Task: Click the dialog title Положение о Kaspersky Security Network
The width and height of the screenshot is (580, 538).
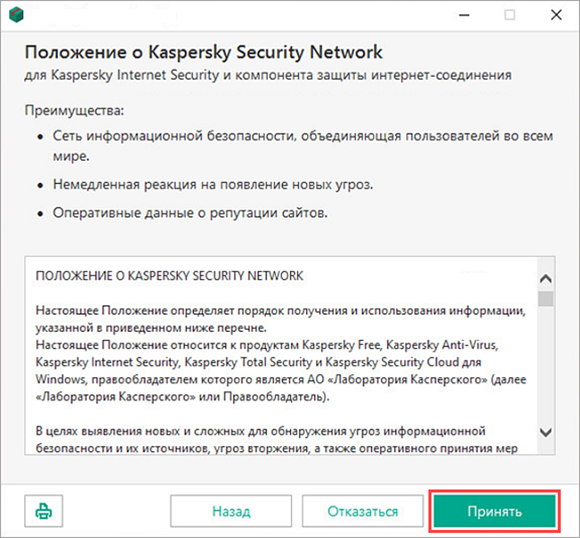Action: 203,52
